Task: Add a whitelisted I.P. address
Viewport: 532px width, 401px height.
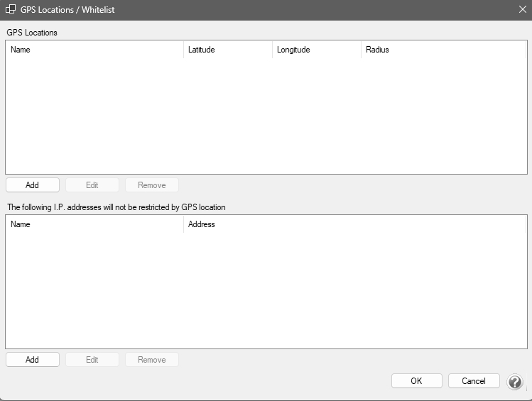Action: click(32, 360)
